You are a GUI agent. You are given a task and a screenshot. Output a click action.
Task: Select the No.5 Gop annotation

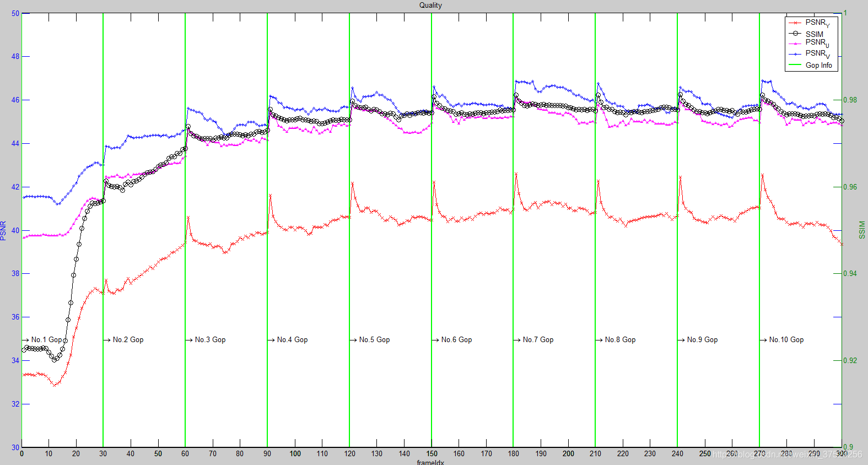[x=370, y=340]
